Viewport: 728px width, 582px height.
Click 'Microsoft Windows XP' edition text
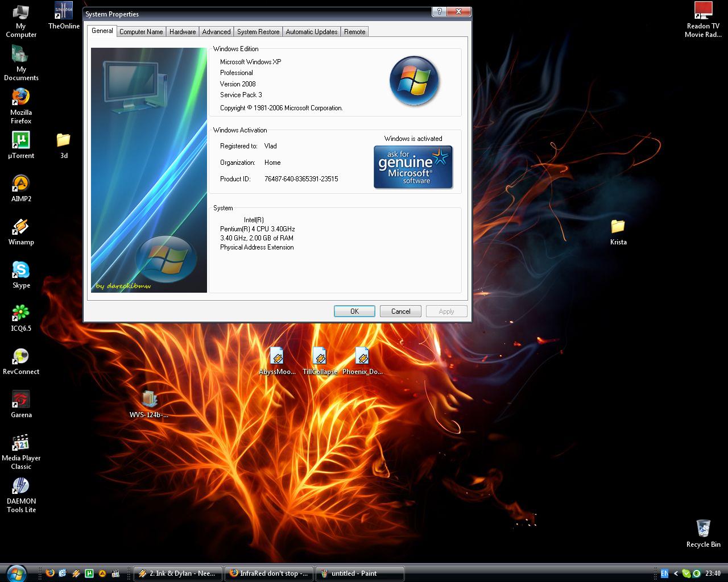coord(251,62)
